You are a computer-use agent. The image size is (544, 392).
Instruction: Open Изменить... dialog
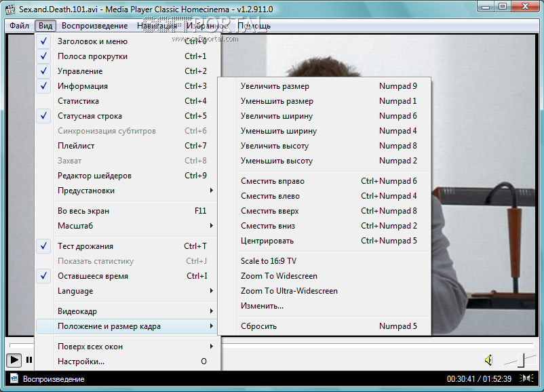pyautogui.click(x=324, y=306)
